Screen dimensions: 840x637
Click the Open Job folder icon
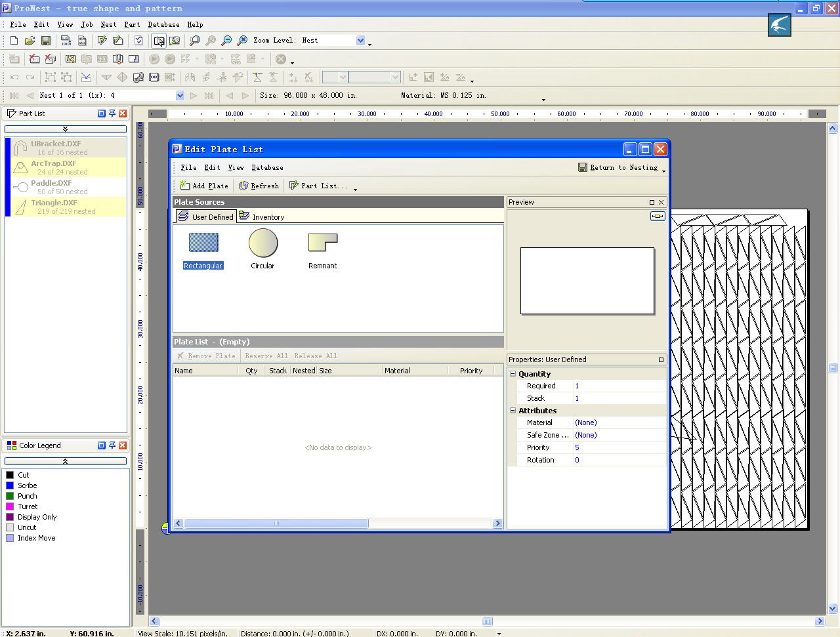(x=30, y=41)
